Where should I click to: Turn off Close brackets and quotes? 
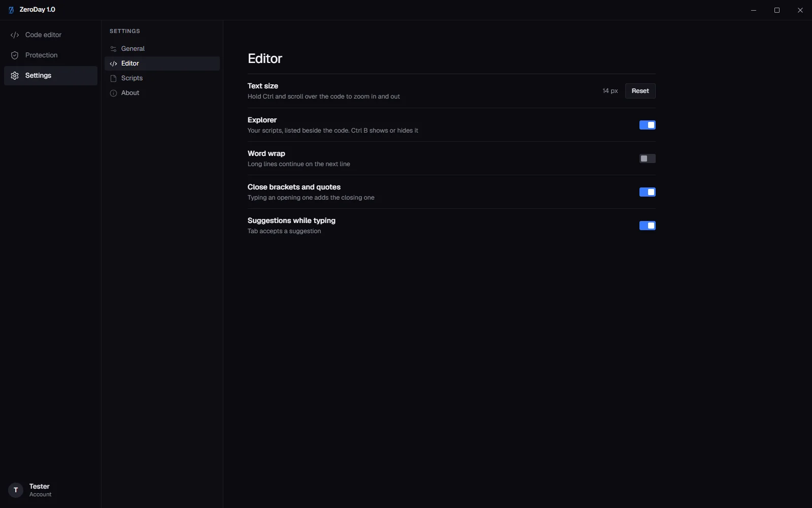[648, 192]
